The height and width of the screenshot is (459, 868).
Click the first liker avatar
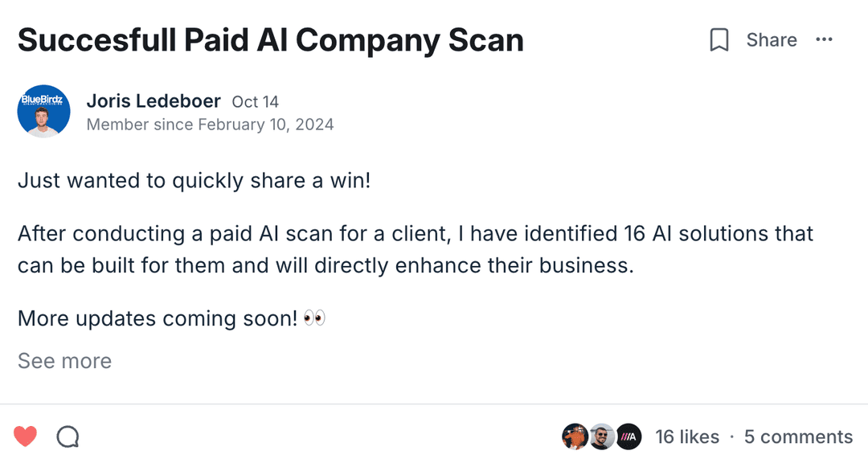[x=574, y=436]
